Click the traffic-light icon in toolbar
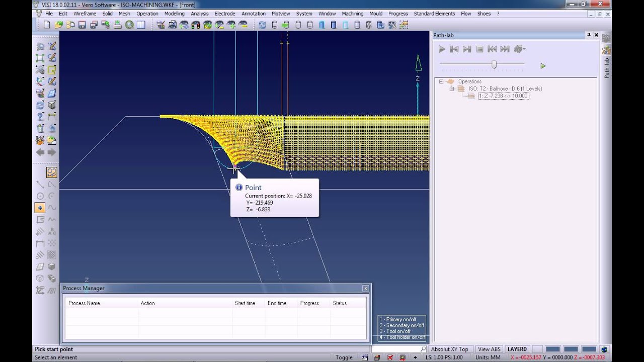The width and height of the screenshot is (644, 362). pos(196,25)
